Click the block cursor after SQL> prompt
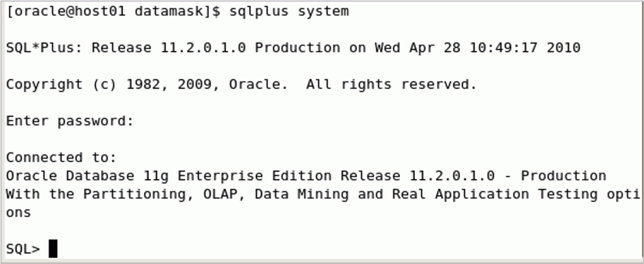The height and width of the screenshot is (264, 644). [53, 249]
